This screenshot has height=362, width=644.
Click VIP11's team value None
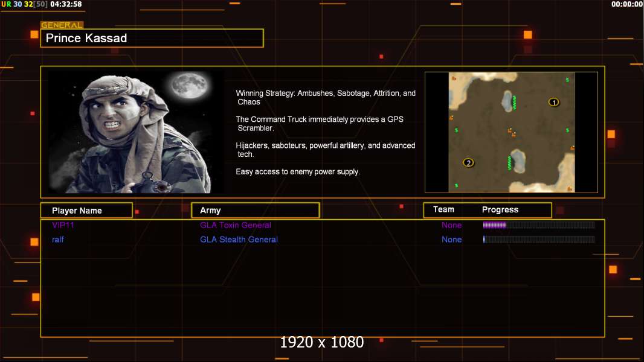click(451, 225)
